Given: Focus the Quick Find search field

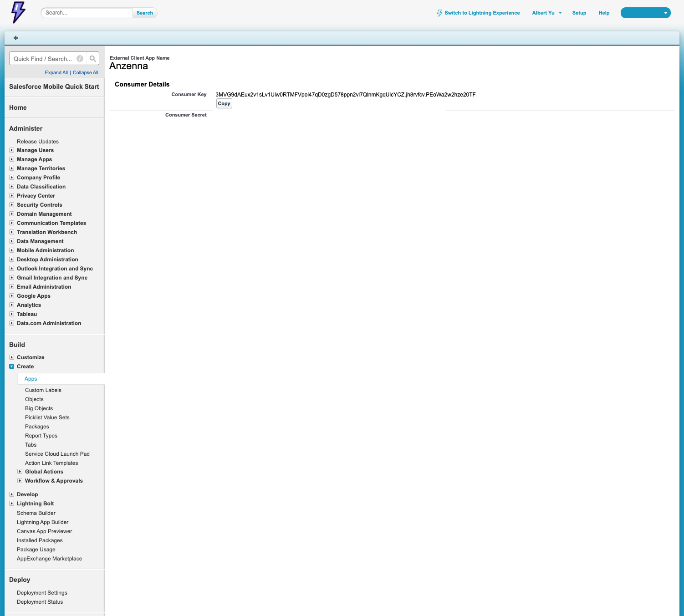Looking at the screenshot, I should tap(43, 59).
